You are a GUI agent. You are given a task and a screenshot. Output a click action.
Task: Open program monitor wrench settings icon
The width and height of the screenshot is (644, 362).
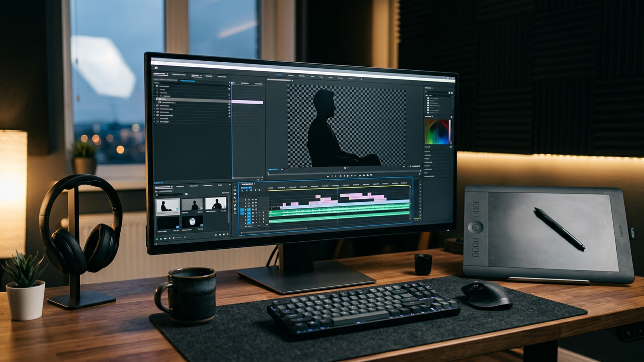pos(411,166)
